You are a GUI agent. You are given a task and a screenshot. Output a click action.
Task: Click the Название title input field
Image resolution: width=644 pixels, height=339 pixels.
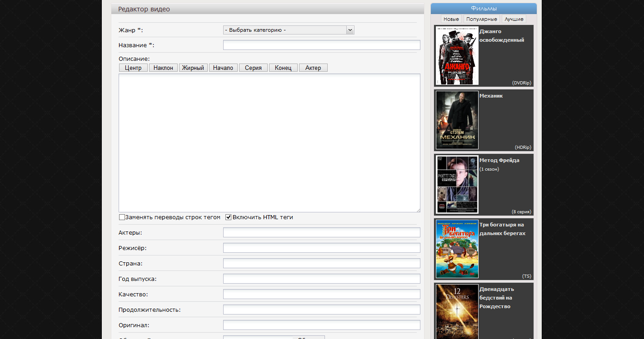tap(321, 45)
